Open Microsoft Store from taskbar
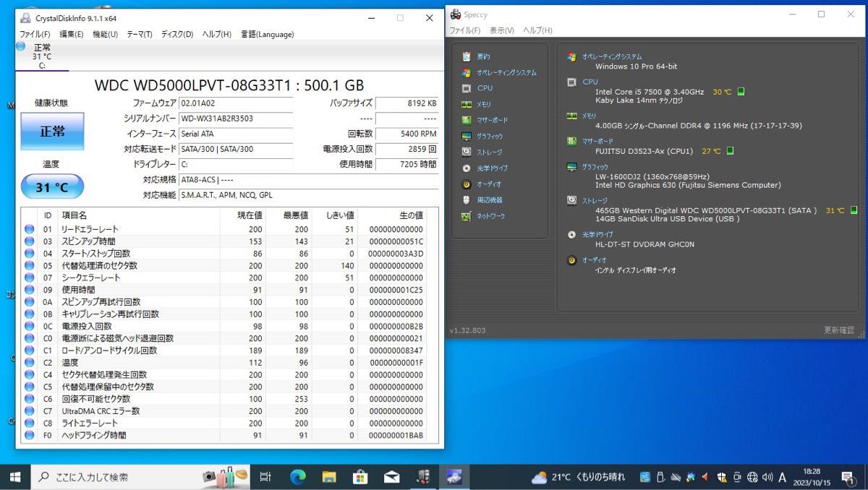The image size is (868, 490). (360, 477)
